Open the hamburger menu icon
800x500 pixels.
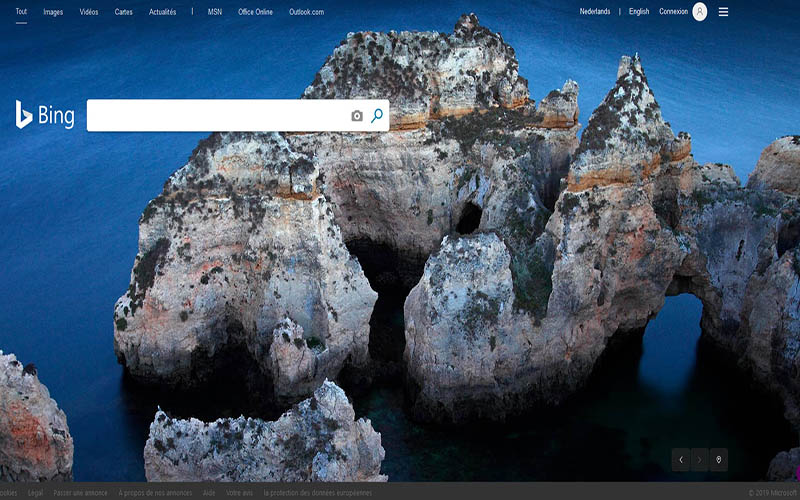click(x=723, y=12)
